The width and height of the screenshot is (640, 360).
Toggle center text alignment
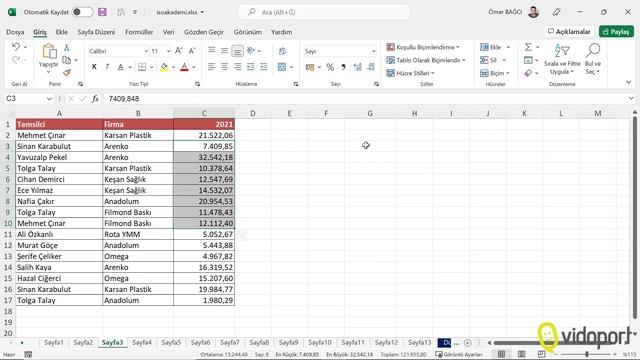[x=224, y=67]
